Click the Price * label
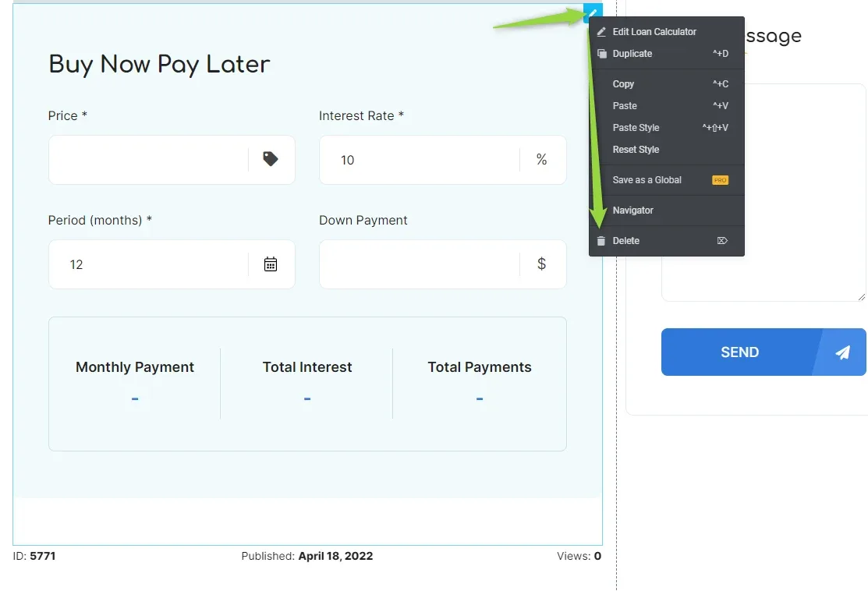This screenshot has height=591, width=868. [x=68, y=115]
